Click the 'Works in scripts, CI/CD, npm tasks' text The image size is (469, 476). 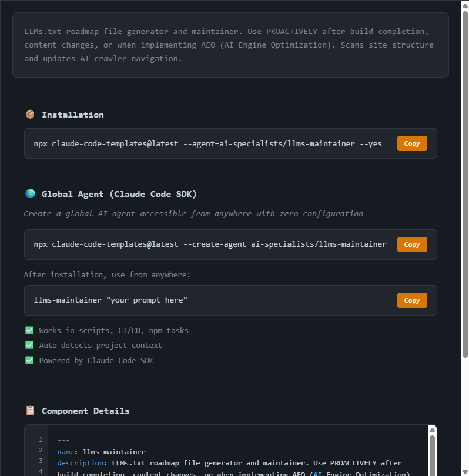114,331
